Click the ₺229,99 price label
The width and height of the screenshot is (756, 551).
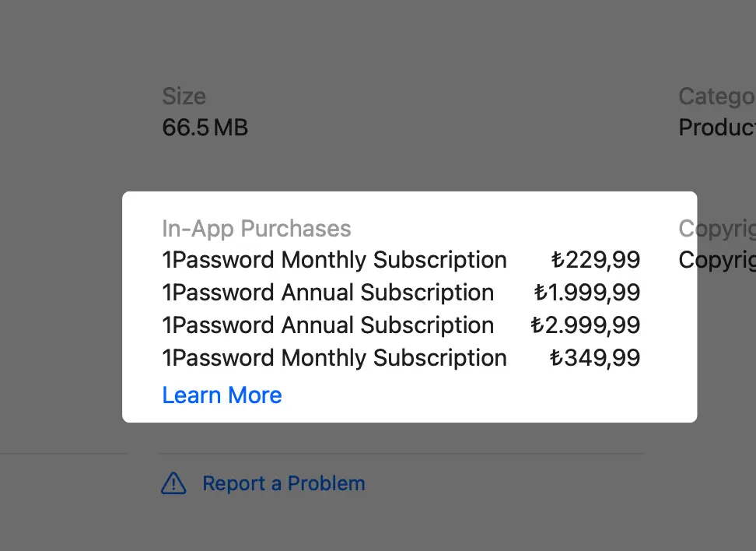point(596,260)
